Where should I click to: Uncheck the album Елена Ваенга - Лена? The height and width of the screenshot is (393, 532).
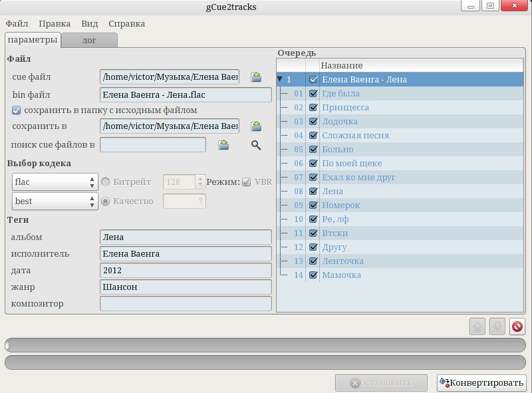point(313,79)
